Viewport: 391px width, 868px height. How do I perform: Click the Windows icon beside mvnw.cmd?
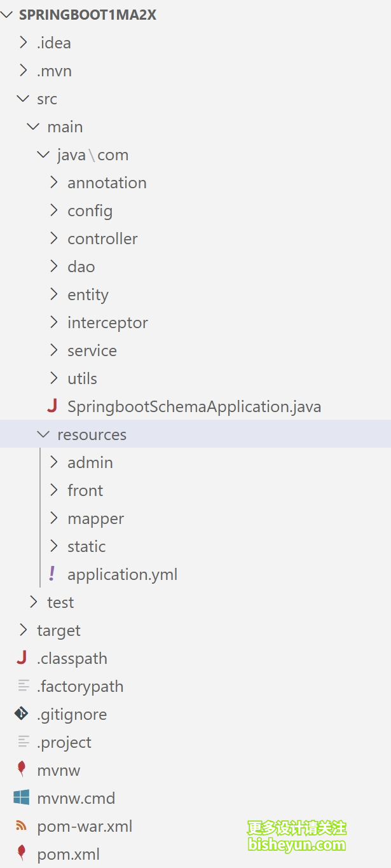(x=22, y=798)
